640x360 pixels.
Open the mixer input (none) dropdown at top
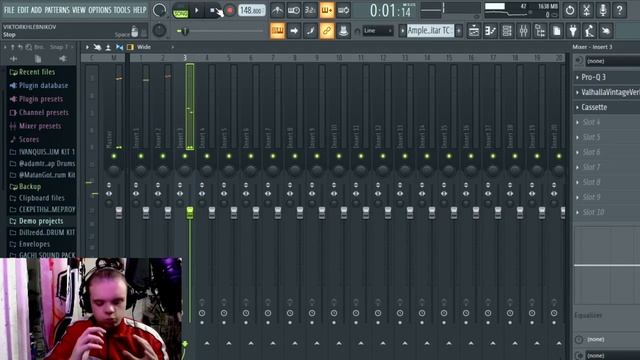click(613, 61)
